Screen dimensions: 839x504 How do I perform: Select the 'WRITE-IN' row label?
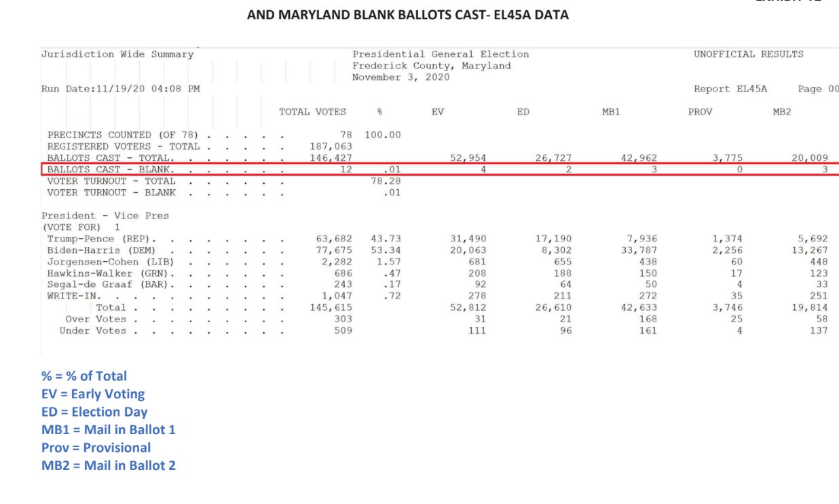pyautogui.click(x=71, y=296)
